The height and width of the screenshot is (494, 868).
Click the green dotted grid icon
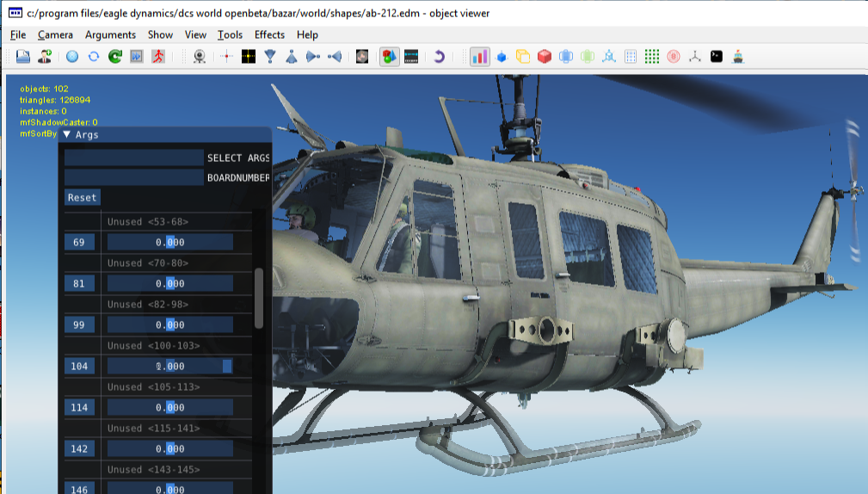(x=652, y=57)
